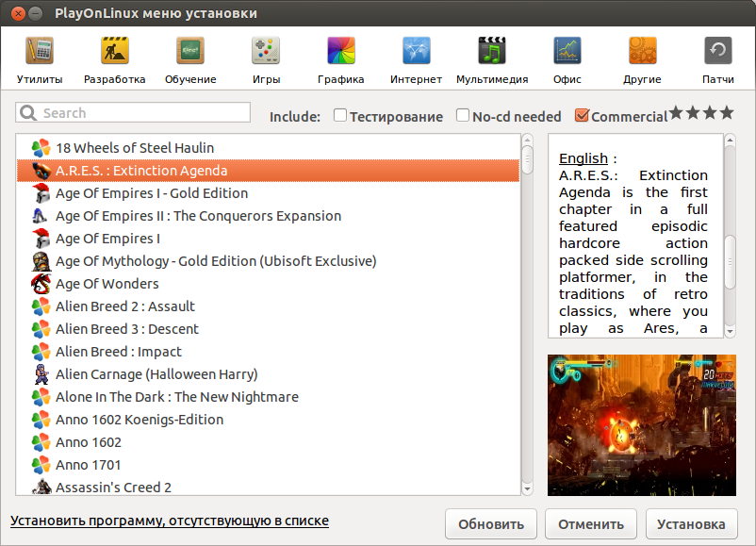Enable the Тестирование checkbox
Screen dimensions: 756x546
[340, 115]
